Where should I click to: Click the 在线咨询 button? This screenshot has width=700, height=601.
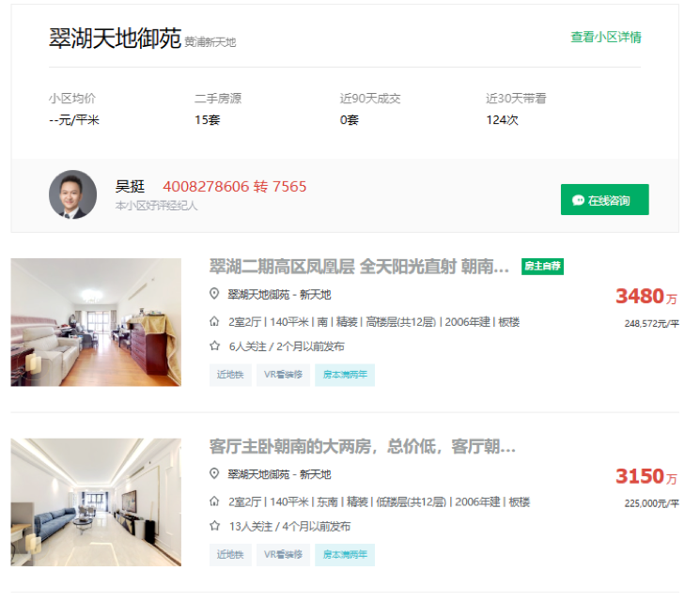tap(604, 200)
